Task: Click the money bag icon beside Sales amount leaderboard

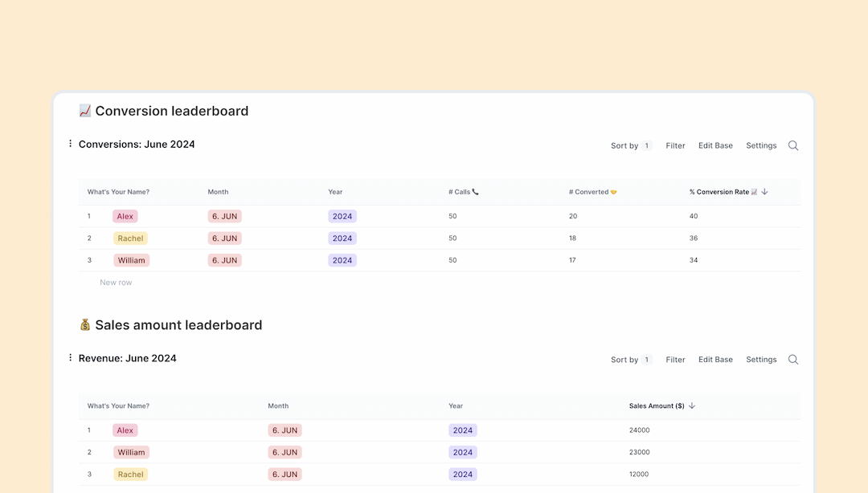Action: 84,325
